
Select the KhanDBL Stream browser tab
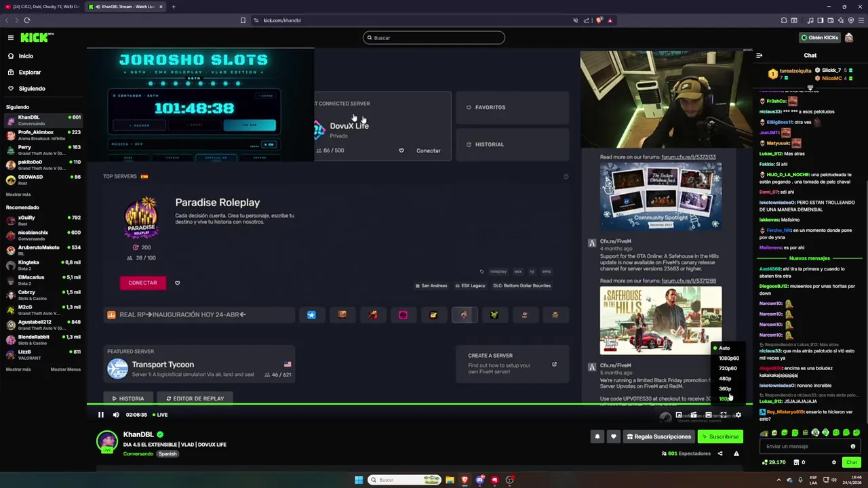127,7
